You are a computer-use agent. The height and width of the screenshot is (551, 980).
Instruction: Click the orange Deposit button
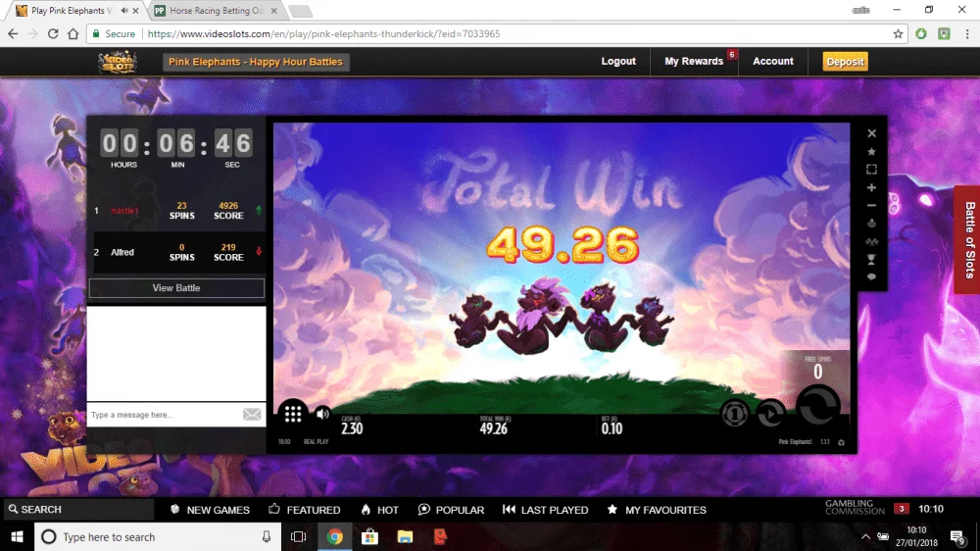[845, 62]
